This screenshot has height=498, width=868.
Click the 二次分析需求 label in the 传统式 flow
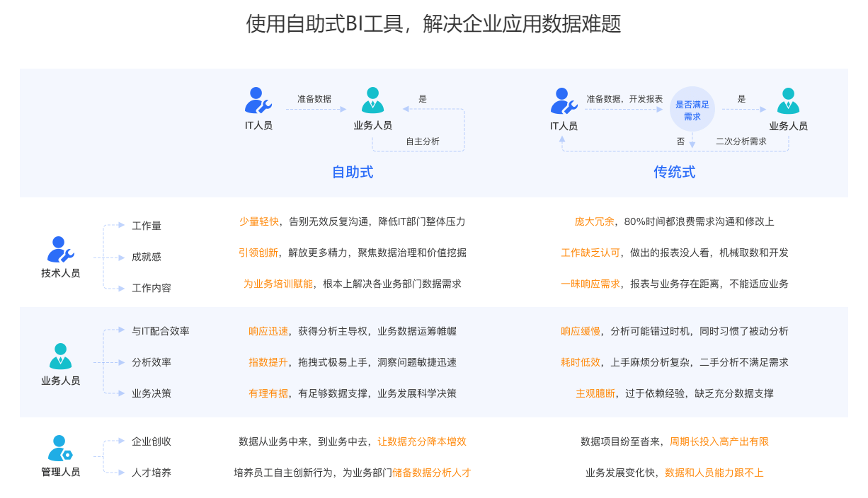pyautogui.click(x=741, y=141)
